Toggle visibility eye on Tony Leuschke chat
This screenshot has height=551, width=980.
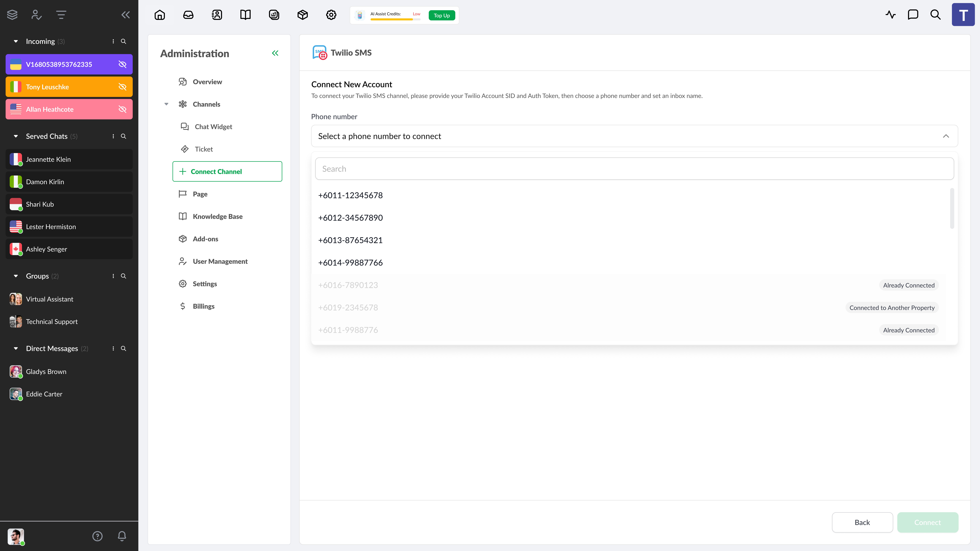point(122,87)
